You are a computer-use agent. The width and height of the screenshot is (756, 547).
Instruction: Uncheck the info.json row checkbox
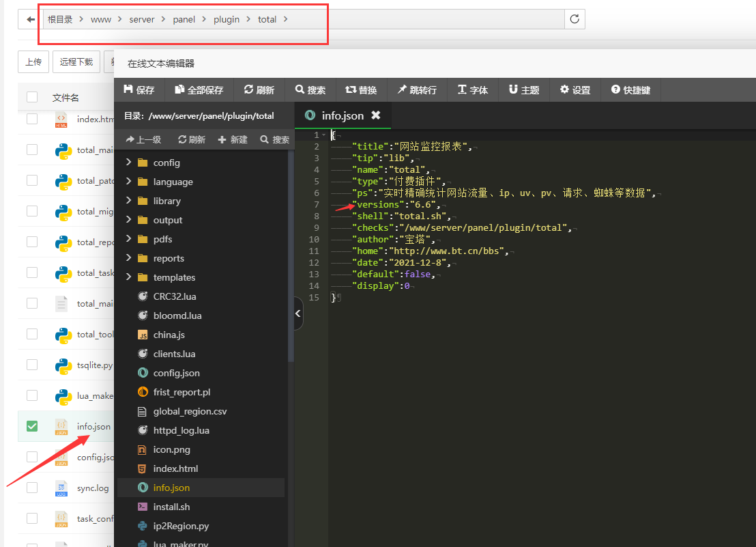click(x=32, y=426)
